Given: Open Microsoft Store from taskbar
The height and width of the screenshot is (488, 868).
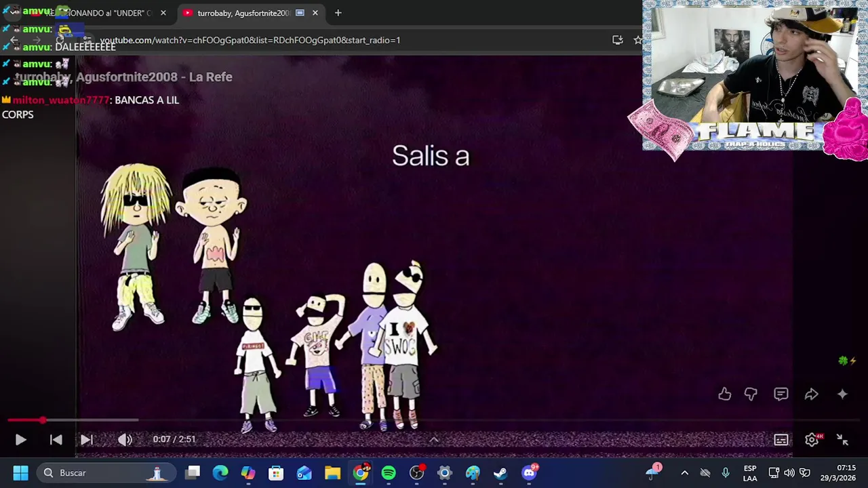Looking at the screenshot, I should pyautogui.click(x=276, y=473).
